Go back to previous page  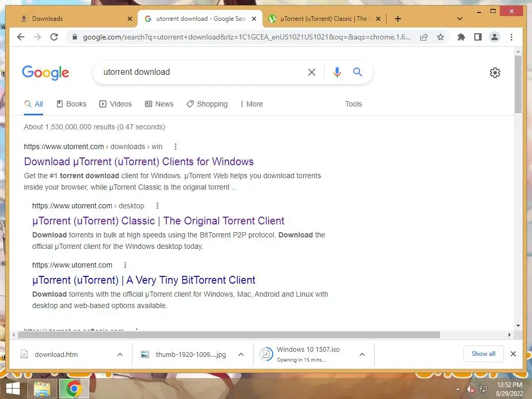21,37
